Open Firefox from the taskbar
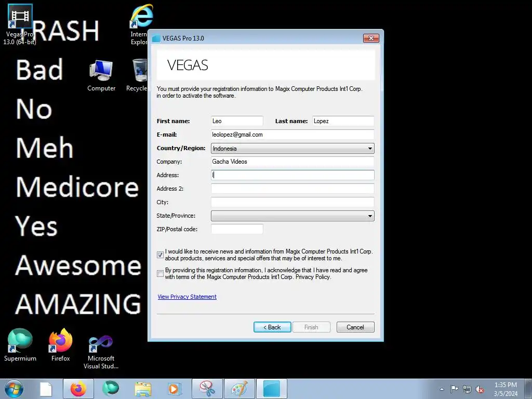This screenshot has width=532, height=399. click(x=78, y=389)
